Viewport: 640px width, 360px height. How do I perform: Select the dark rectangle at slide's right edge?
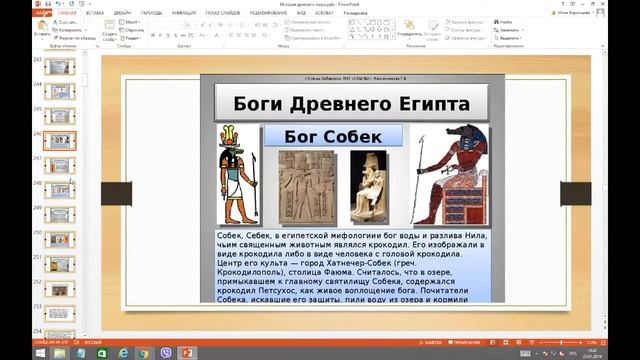pyautogui.click(x=576, y=193)
